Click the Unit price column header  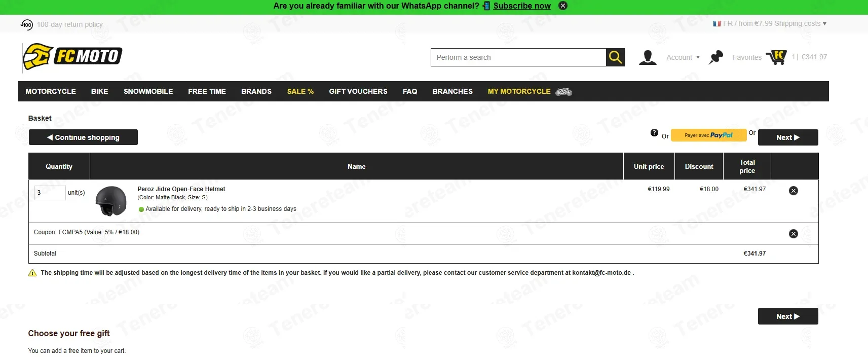click(x=649, y=166)
